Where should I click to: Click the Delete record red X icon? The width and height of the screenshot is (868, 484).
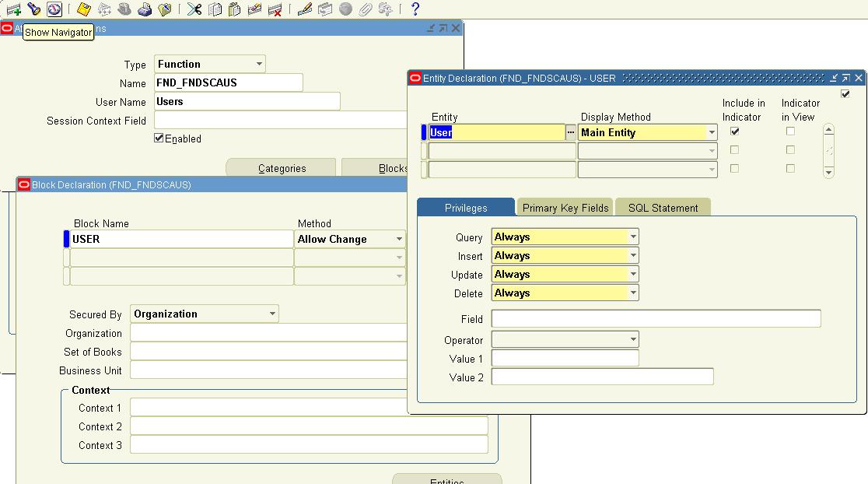point(275,9)
